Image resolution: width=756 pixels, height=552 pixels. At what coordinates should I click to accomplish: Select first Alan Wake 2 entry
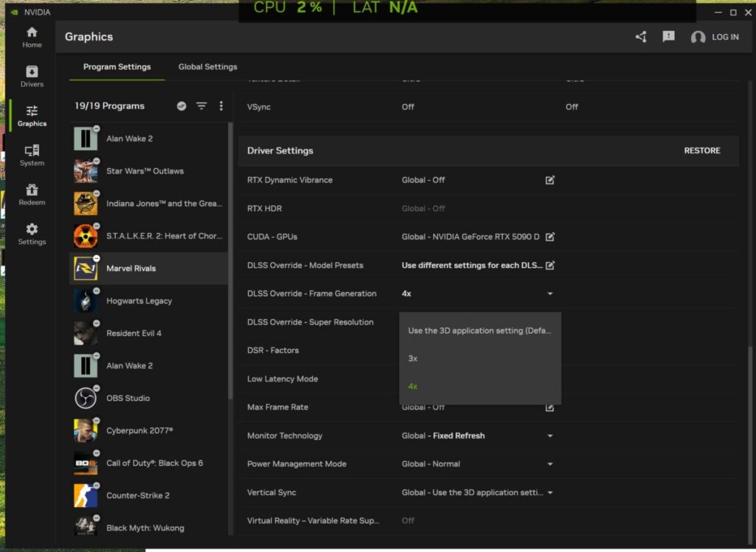[x=148, y=139]
